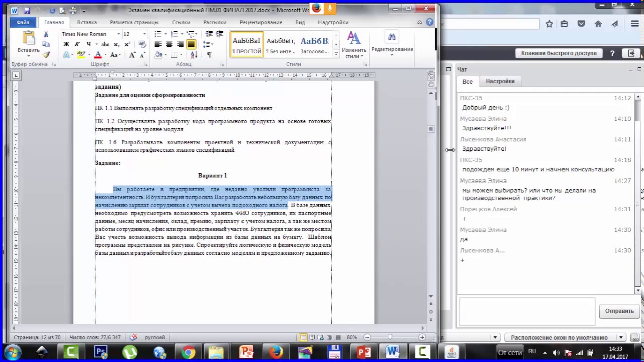Click the Decrease Indent icon
644x362 pixels.
point(209,34)
